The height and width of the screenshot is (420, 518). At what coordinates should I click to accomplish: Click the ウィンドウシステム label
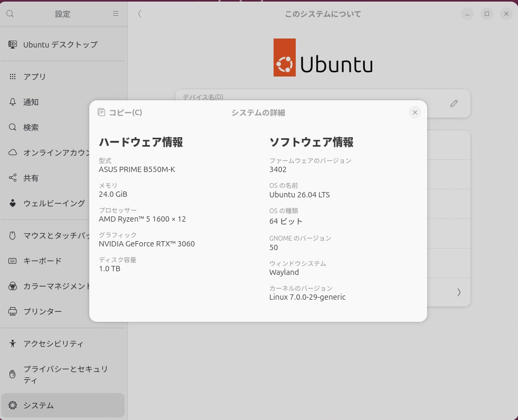(x=297, y=263)
